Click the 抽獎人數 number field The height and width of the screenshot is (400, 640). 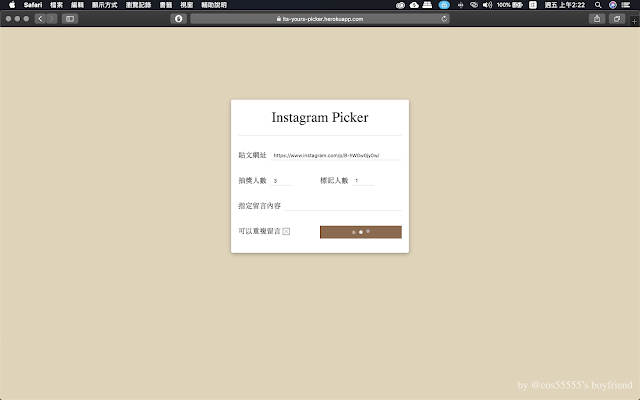tap(281, 181)
